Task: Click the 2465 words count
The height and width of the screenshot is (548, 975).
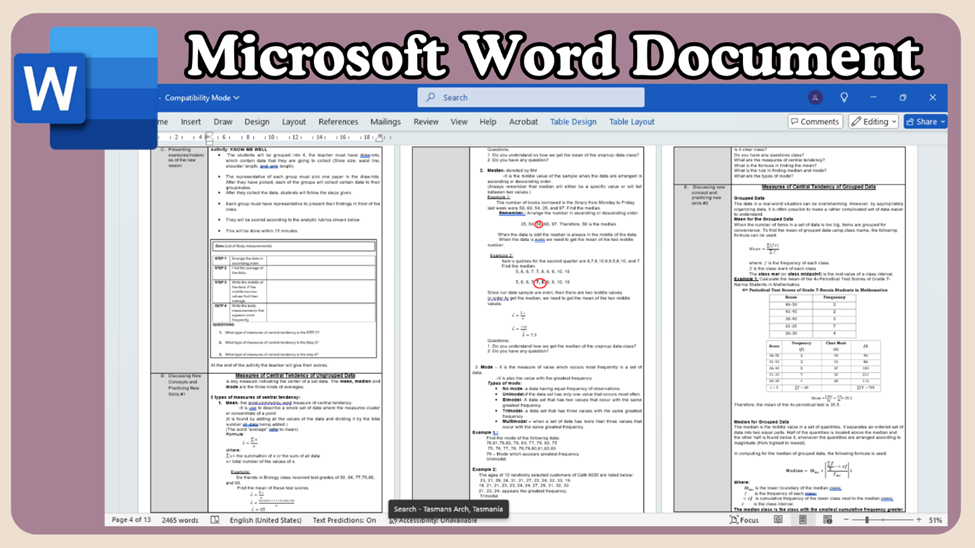Action: pos(180,520)
